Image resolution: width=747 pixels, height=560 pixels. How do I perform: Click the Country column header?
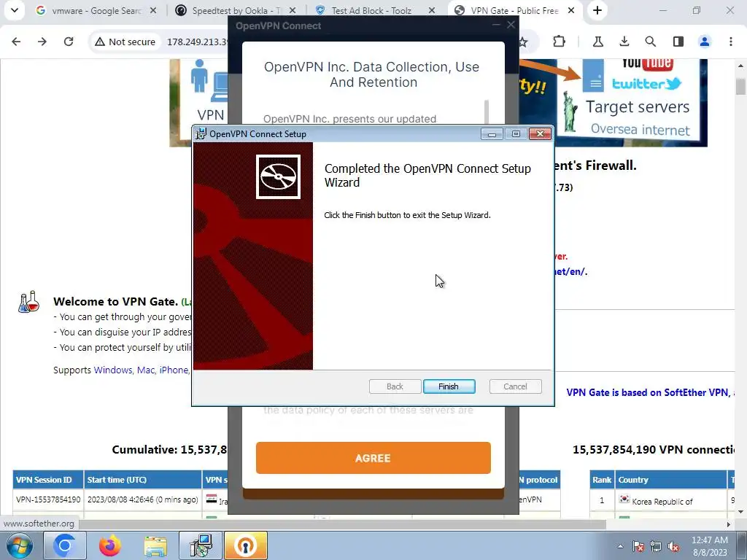click(x=671, y=480)
